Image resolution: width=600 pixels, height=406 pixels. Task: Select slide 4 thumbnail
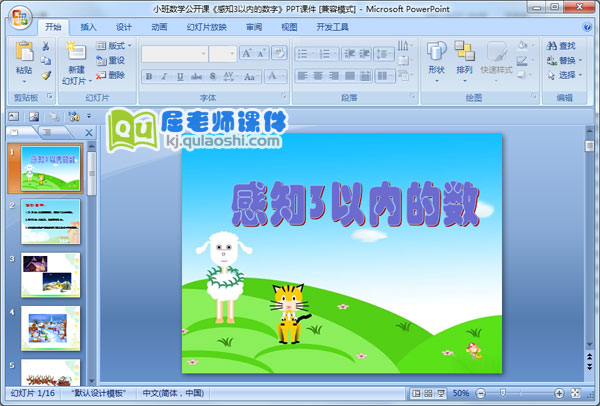point(51,328)
